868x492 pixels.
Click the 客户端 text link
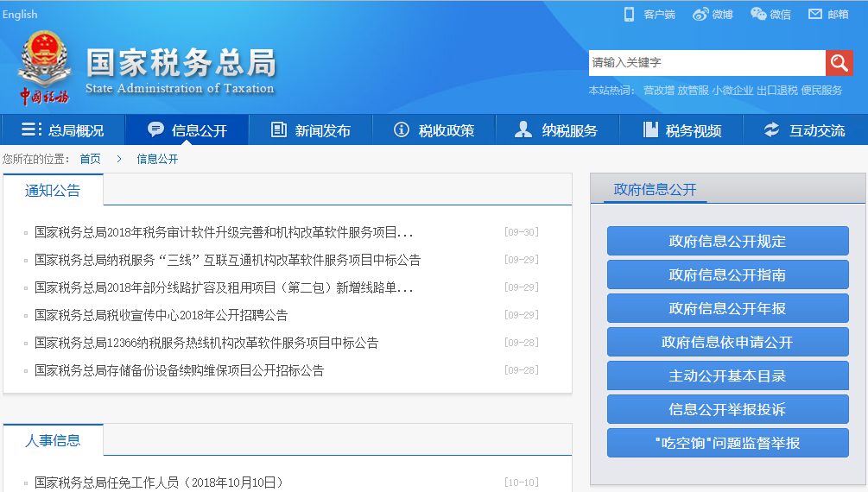(x=659, y=15)
